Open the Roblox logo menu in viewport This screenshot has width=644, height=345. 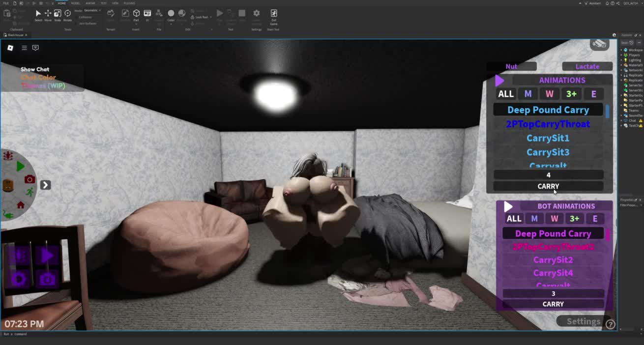pos(10,48)
